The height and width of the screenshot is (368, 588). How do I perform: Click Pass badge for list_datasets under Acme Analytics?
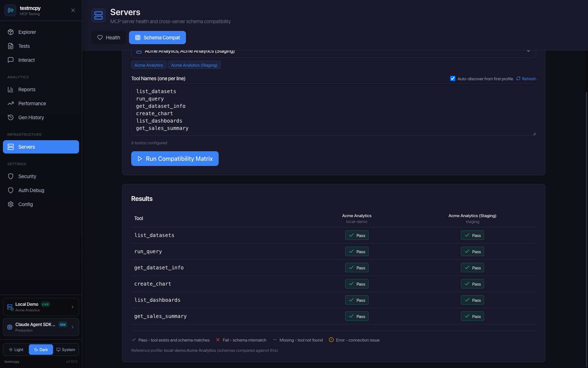(357, 236)
